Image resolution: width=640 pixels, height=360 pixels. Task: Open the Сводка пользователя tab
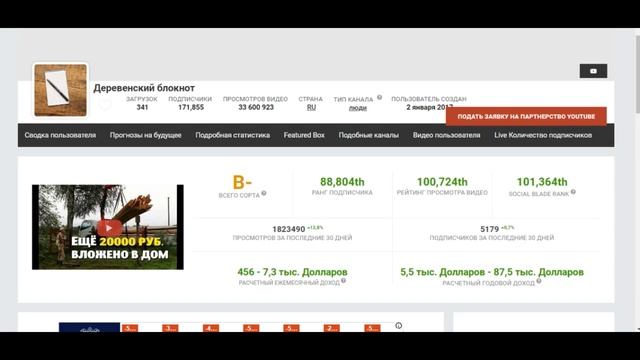[60, 135]
